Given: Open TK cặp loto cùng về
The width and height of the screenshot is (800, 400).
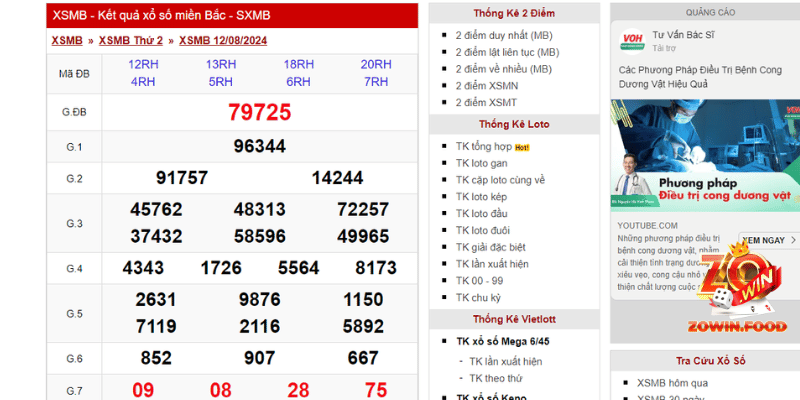Looking at the screenshot, I should (500, 180).
